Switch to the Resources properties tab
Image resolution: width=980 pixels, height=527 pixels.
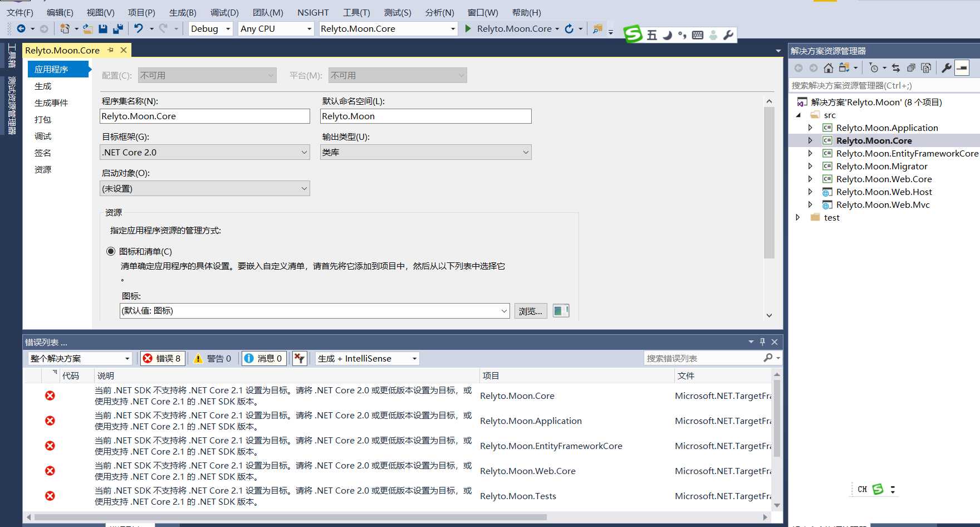point(43,169)
